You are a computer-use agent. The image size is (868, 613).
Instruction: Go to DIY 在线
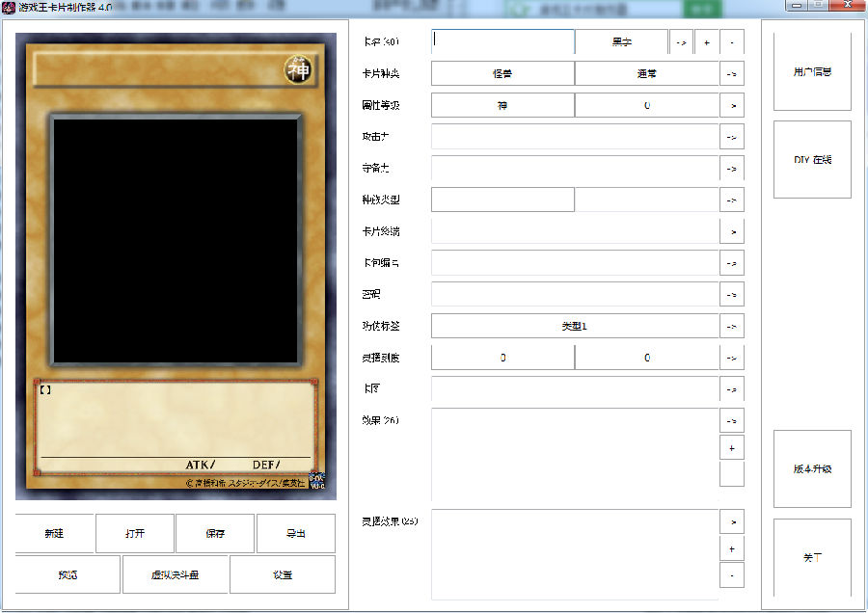pyautogui.click(x=812, y=159)
